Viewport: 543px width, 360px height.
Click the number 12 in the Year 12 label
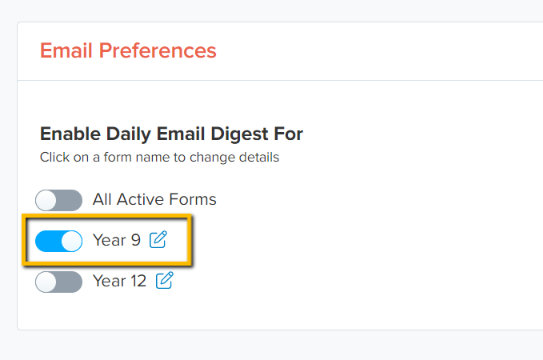tap(139, 281)
